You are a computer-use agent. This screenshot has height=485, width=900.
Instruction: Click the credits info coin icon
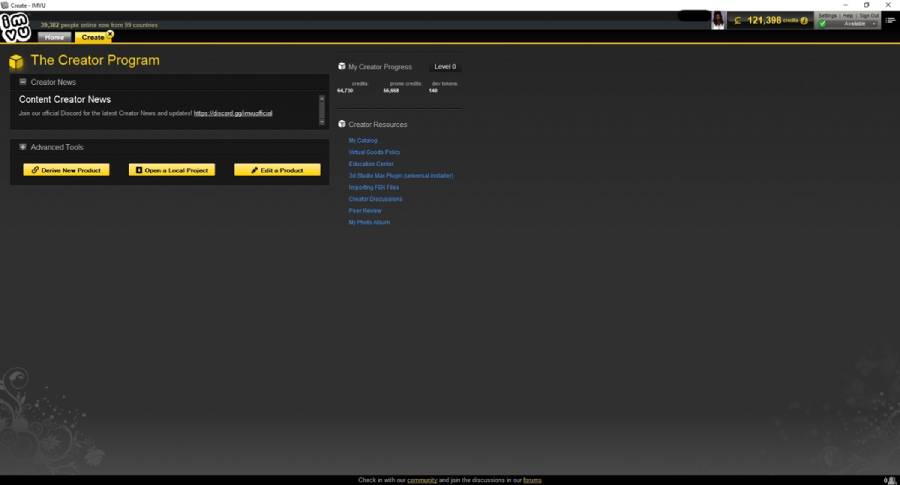pyautogui.click(x=804, y=21)
